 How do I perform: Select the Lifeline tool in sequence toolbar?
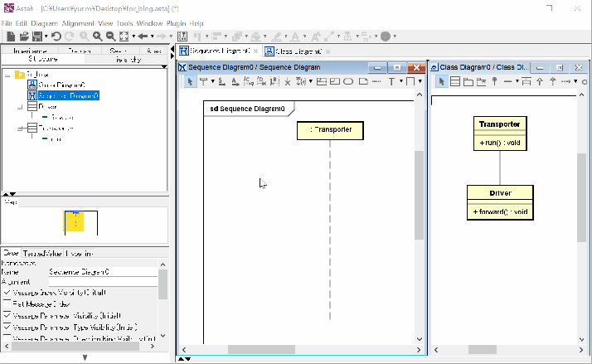[203, 81]
